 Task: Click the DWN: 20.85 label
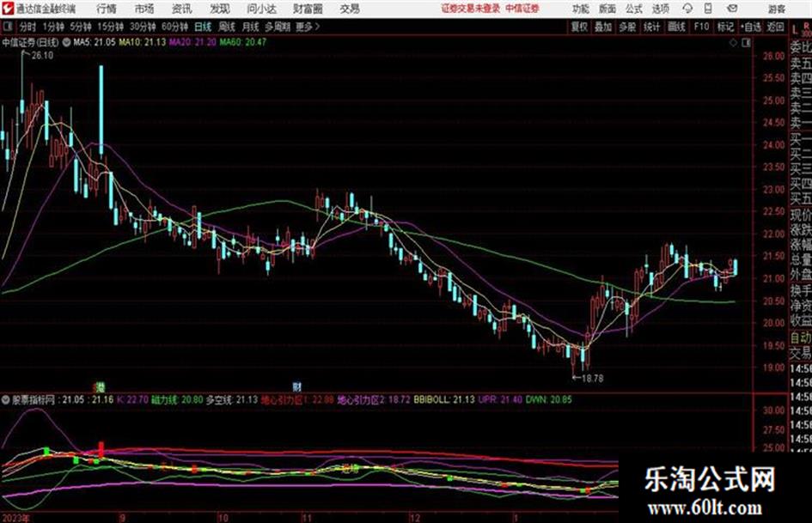click(549, 399)
